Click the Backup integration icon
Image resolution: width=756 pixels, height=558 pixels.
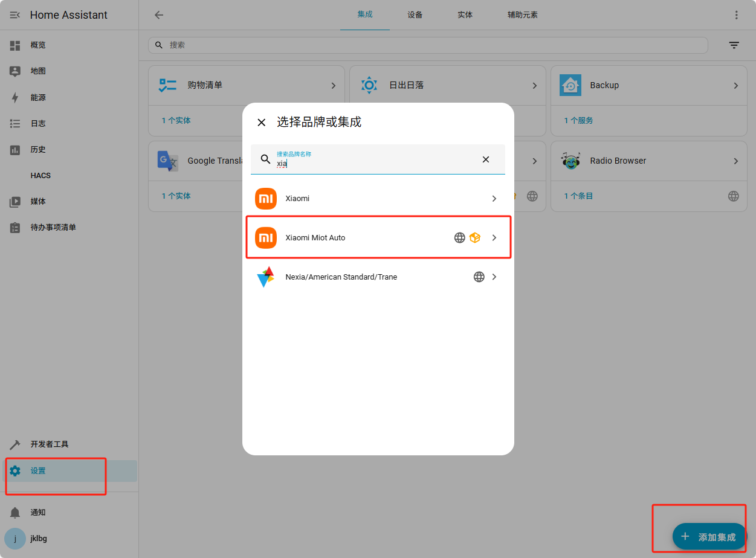click(570, 85)
